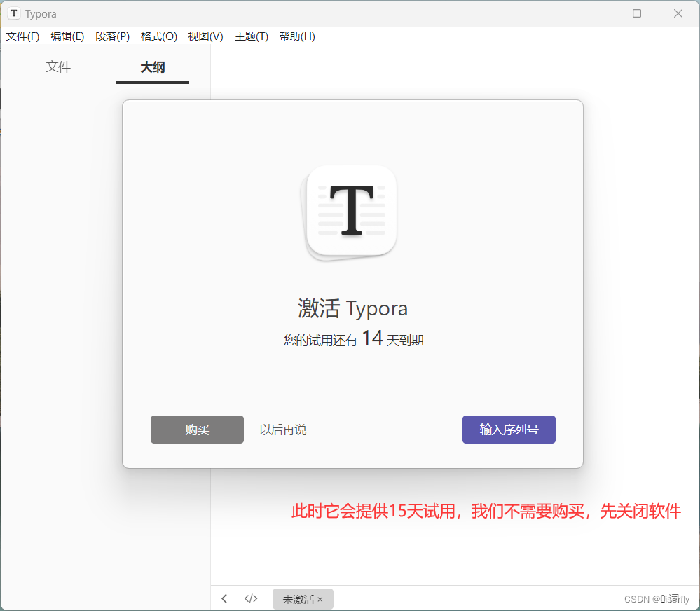Click the 输入序列号 button
The image size is (700, 611).
(x=509, y=430)
